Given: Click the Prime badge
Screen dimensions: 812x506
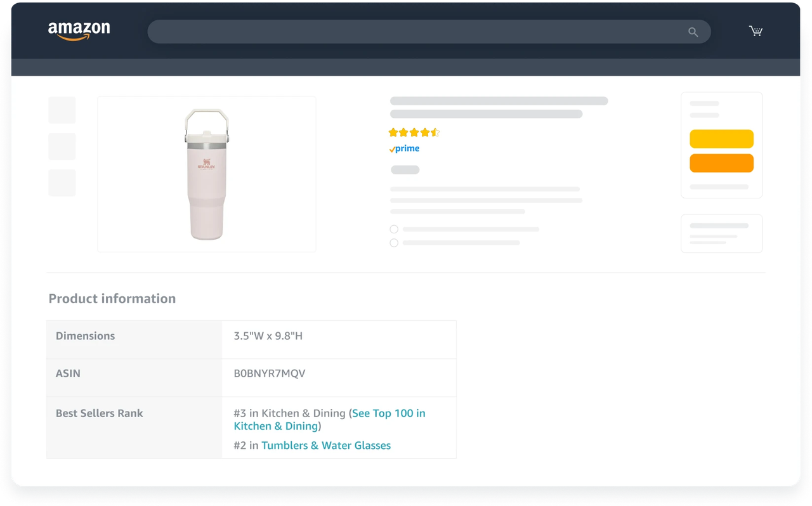Looking at the screenshot, I should point(404,148).
